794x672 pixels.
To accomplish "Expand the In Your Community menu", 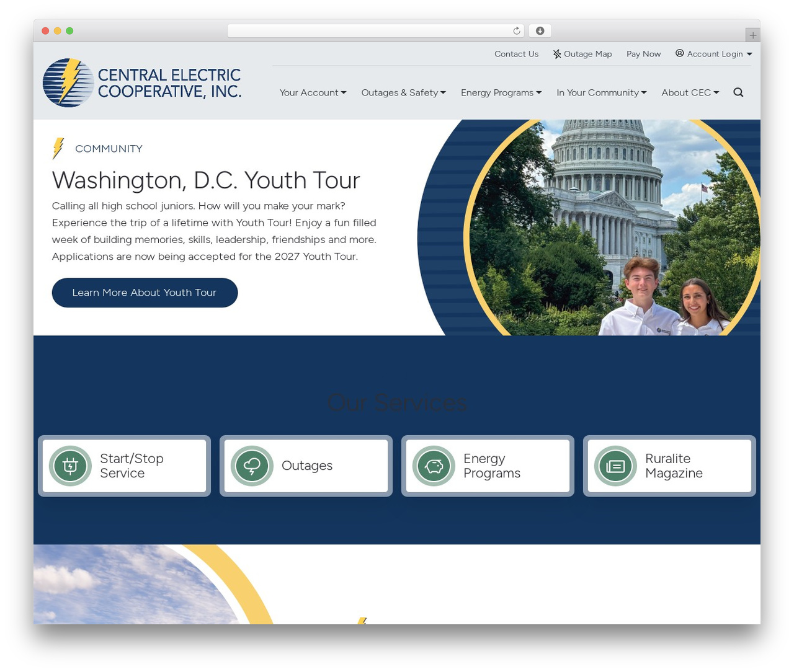I will coord(601,92).
